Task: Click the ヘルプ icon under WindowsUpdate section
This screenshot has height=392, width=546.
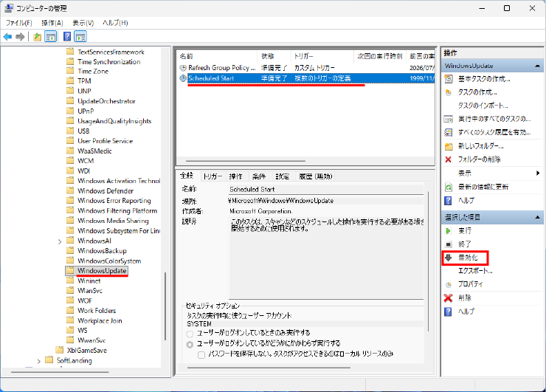Action: (x=448, y=201)
